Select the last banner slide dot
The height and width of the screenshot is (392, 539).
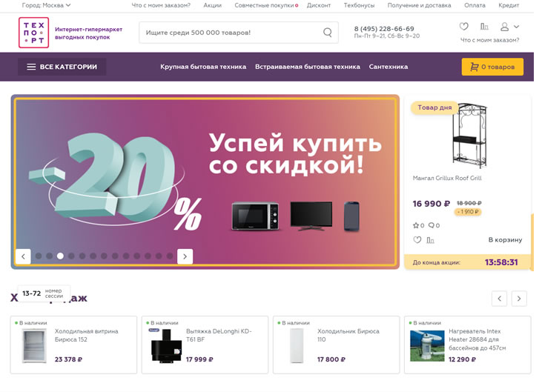[170, 256]
